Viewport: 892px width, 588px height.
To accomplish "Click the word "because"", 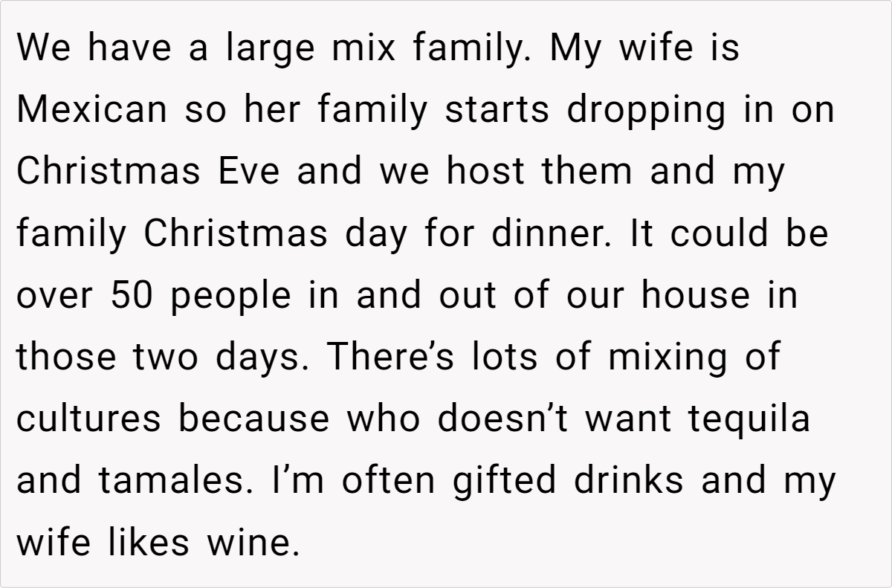I will point(253,419).
